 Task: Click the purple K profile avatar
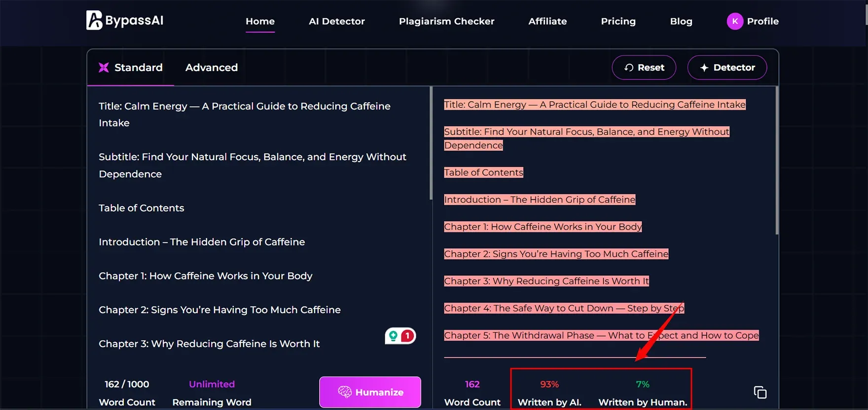(734, 21)
